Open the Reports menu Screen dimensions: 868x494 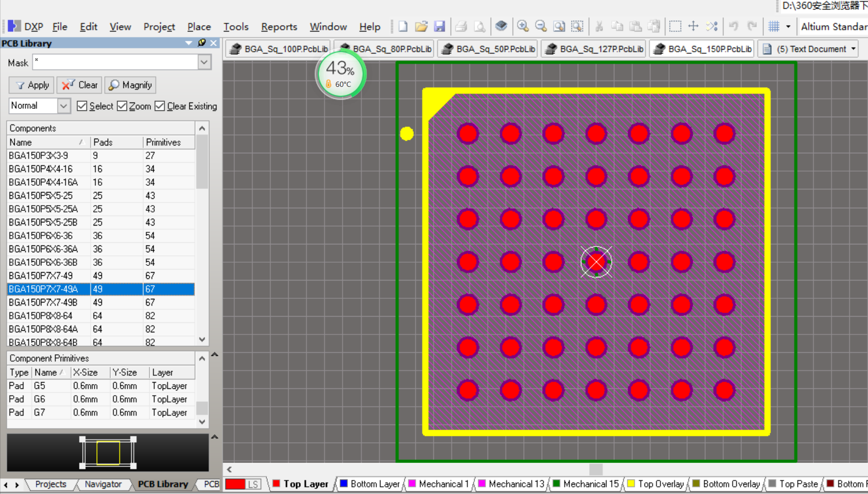point(279,27)
